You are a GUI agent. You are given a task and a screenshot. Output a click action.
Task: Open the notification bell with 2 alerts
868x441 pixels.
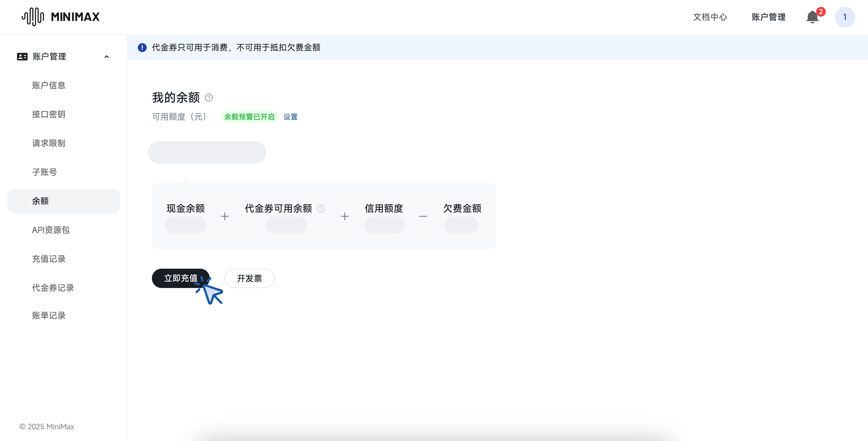tap(812, 17)
